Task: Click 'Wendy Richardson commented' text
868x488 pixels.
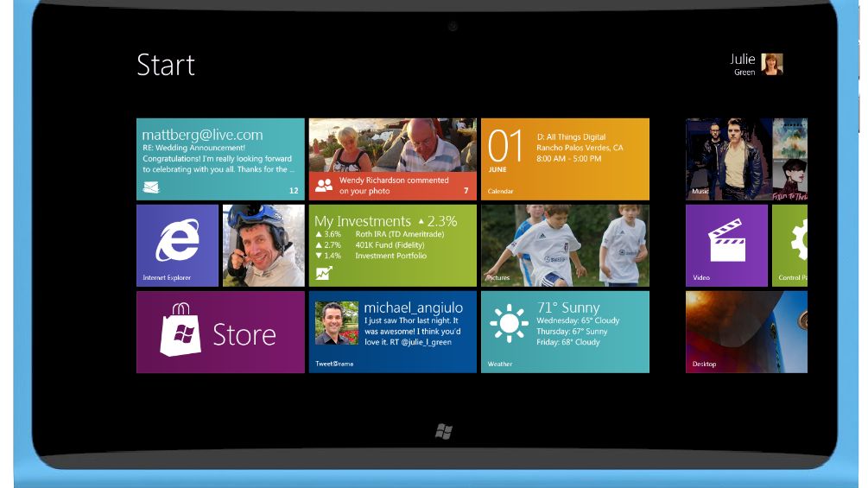Action: tap(394, 181)
